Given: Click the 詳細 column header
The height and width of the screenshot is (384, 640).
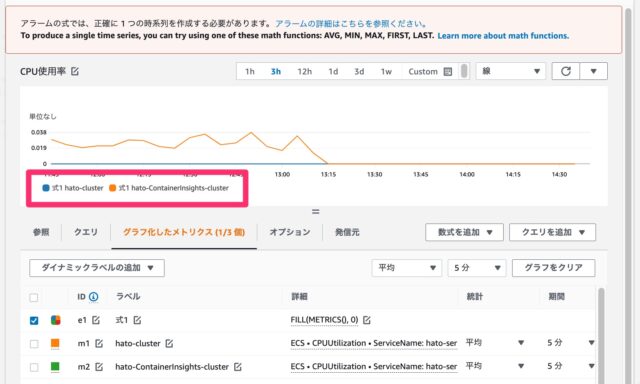Looking at the screenshot, I should pos(299,297).
